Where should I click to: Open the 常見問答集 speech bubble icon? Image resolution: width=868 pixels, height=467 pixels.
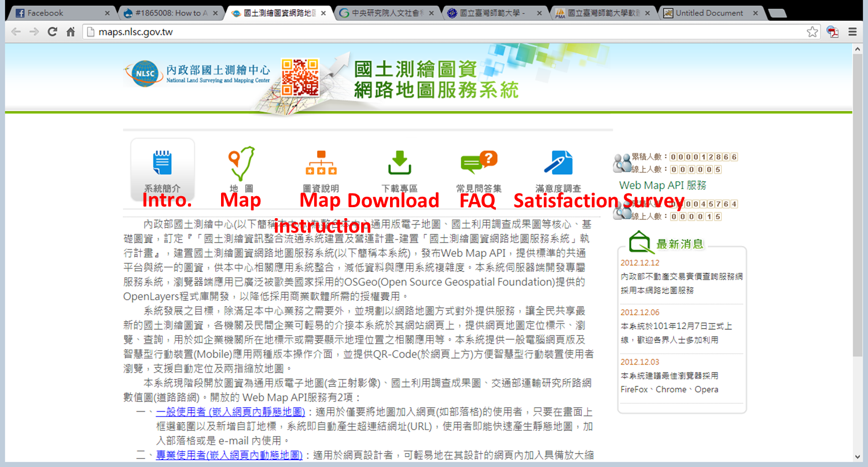479,163
